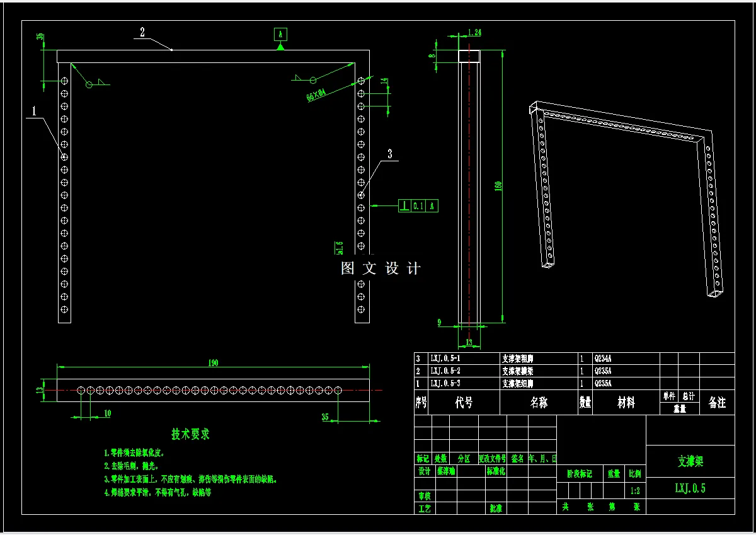Click the '标准化' label
This screenshot has height=535, width=756.
tap(496, 471)
